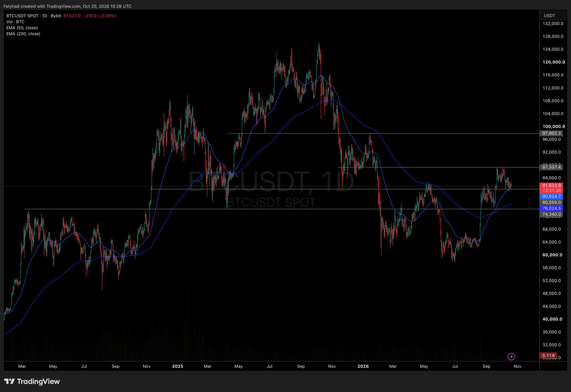The width and height of the screenshot is (571, 392).
Task: Click the TradingView logo icon
Action: (9, 381)
